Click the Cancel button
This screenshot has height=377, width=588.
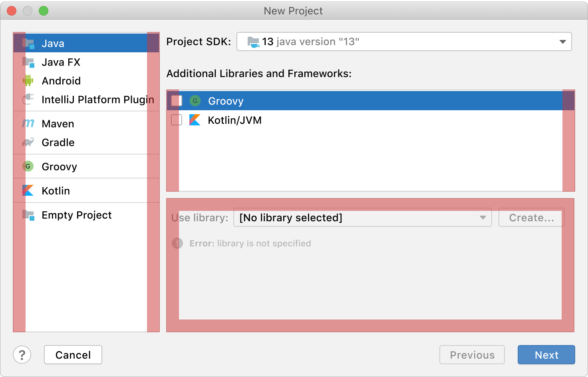[73, 355]
